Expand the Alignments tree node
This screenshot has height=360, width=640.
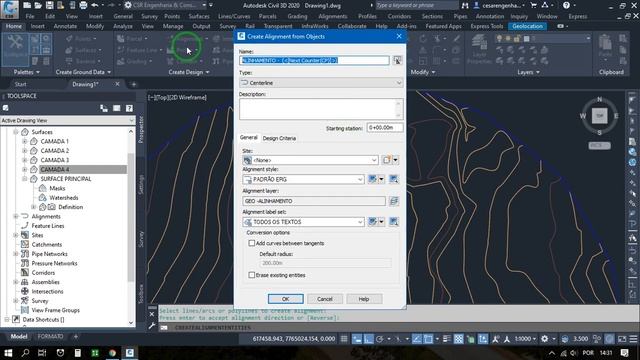tap(16, 216)
